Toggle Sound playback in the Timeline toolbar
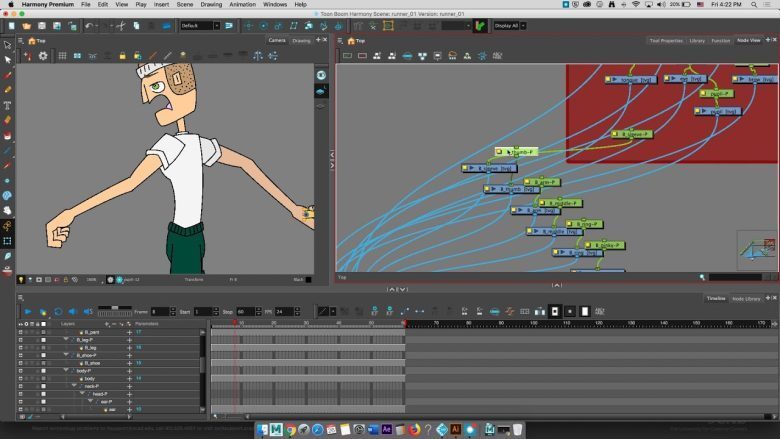Viewport: 780px width, 439px height. (x=73, y=312)
